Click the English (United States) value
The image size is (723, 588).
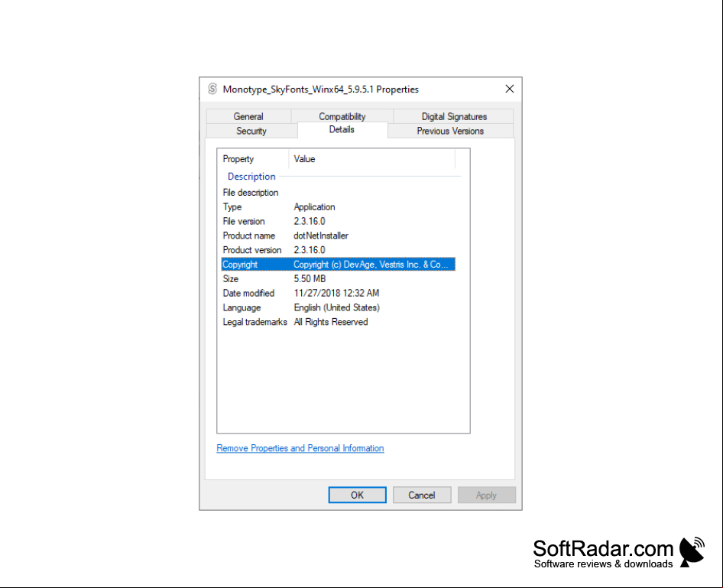336,307
